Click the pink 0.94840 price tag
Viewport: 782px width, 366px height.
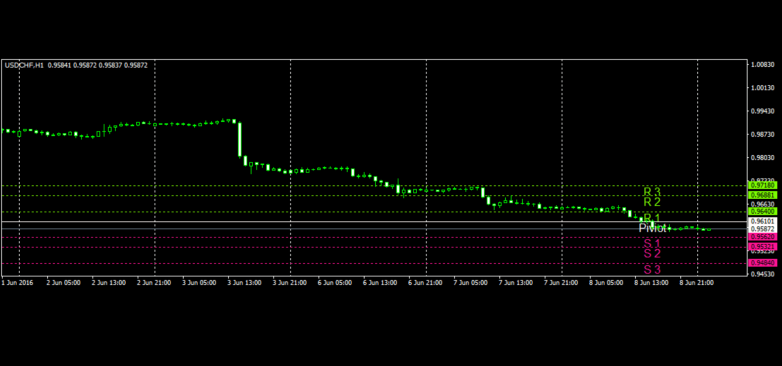(763, 263)
